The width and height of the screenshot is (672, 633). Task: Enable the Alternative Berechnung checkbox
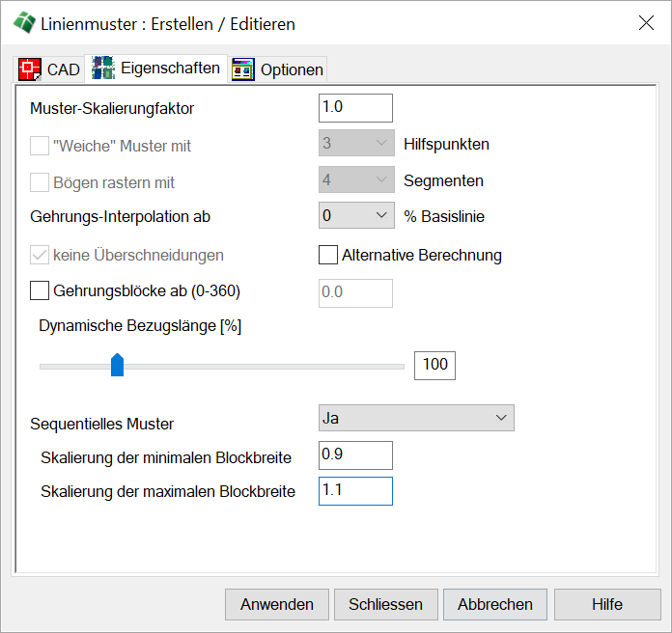[328, 256]
